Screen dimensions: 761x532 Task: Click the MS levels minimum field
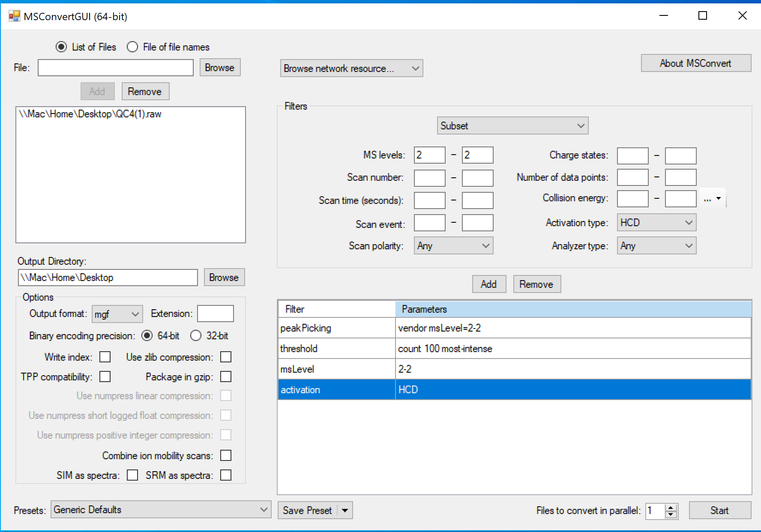click(x=430, y=155)
